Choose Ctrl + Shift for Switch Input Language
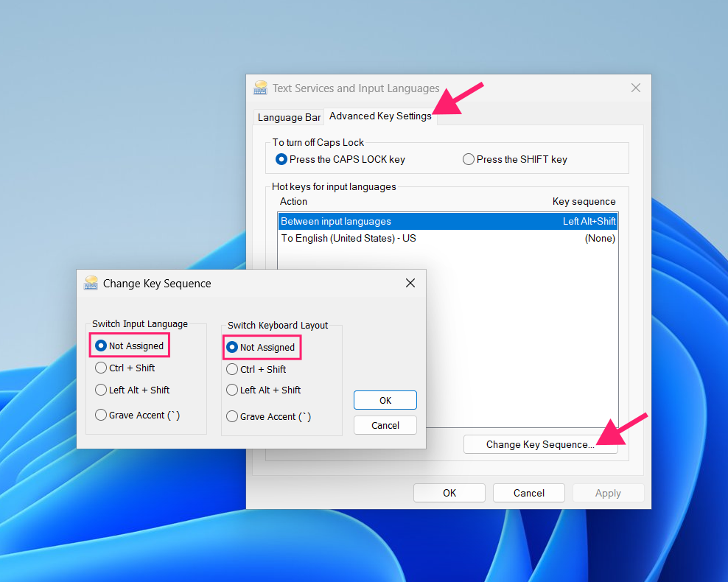 pos(125,368)
